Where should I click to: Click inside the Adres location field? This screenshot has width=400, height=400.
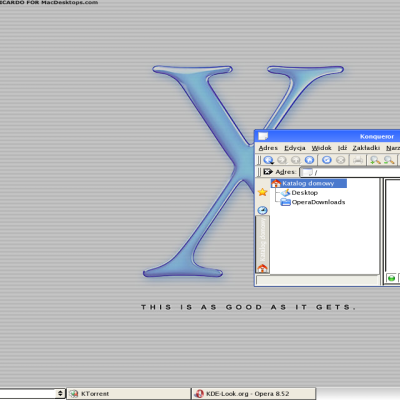pyautogui.click(x=350, y=172)
